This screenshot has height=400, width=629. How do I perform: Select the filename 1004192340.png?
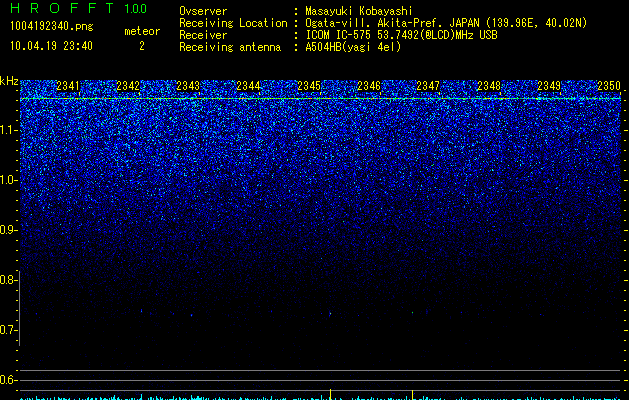(51, 26)
